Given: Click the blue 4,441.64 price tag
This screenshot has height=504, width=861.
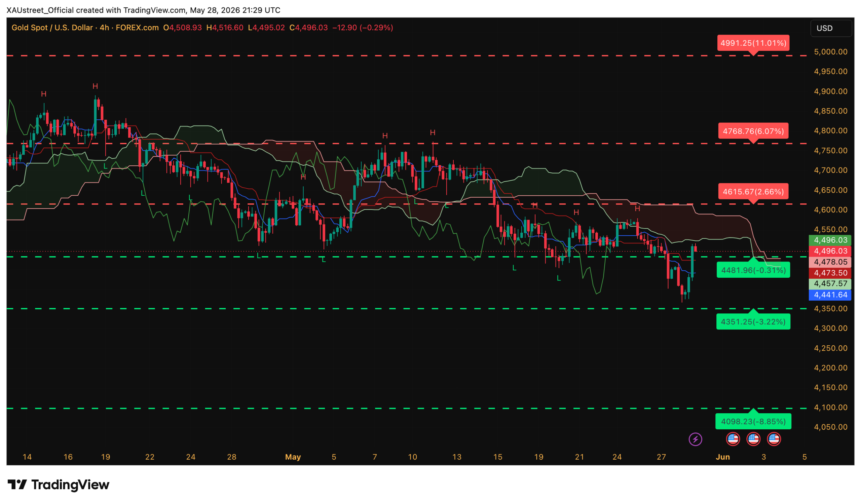Looking at the screenshot, I should tap(830, 295).
